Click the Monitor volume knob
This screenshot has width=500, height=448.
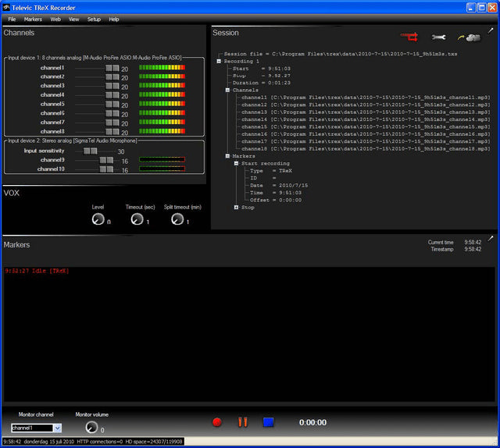point(91,427)
